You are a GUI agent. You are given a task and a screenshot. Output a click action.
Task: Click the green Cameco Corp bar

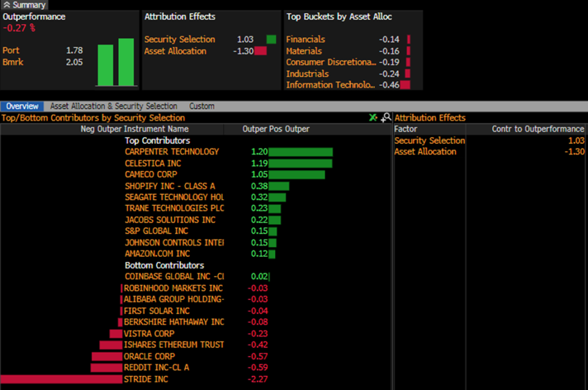pos(296,174)
